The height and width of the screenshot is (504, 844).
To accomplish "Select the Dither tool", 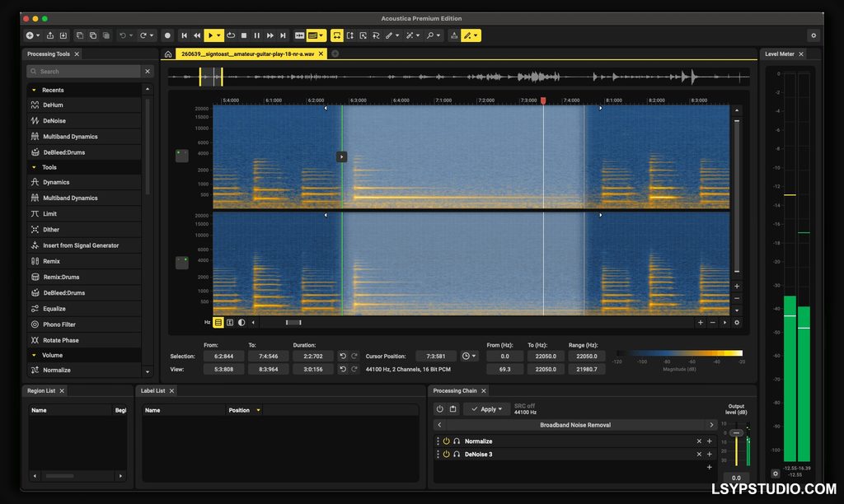I will coord(85,230).
